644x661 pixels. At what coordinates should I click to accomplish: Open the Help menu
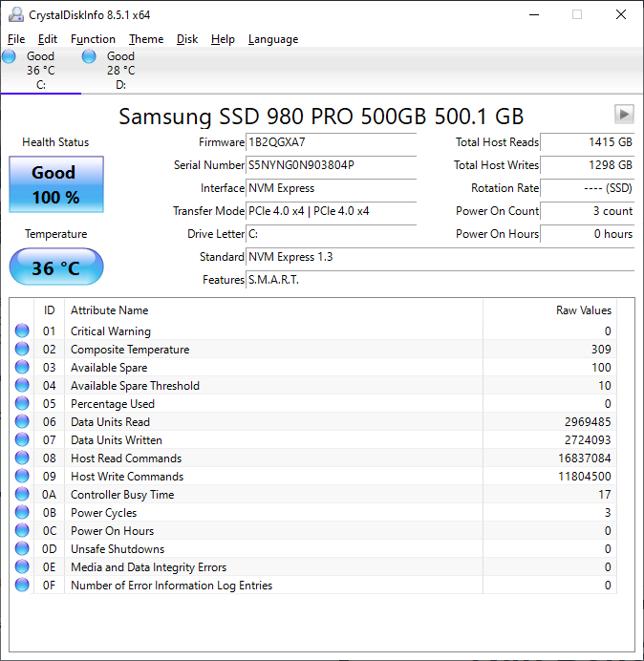pyautogui.click(x=223, y=39)
